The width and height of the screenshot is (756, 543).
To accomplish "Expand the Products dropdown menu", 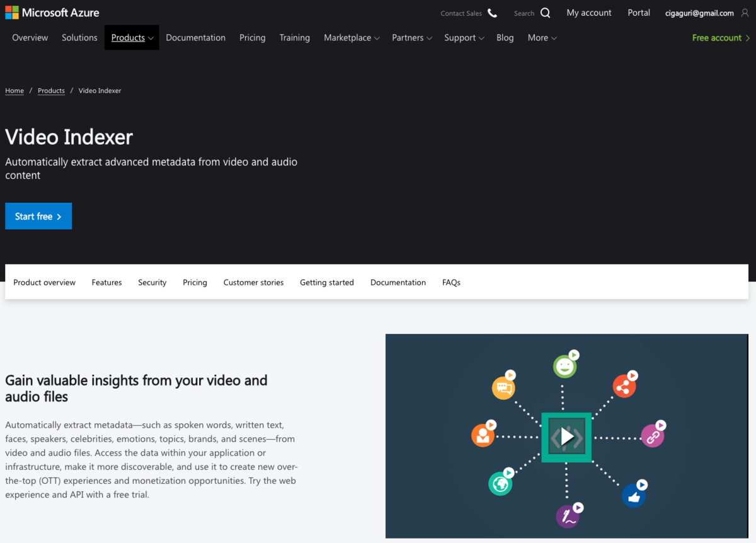I will point(132,38).
